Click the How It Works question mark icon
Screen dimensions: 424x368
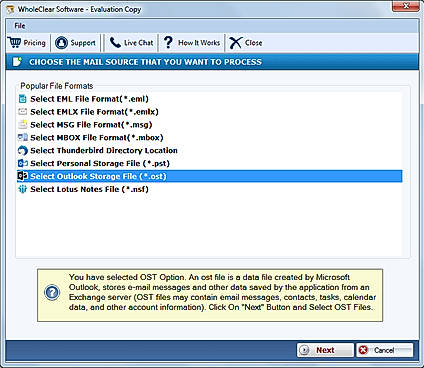[x=168, y=42]
